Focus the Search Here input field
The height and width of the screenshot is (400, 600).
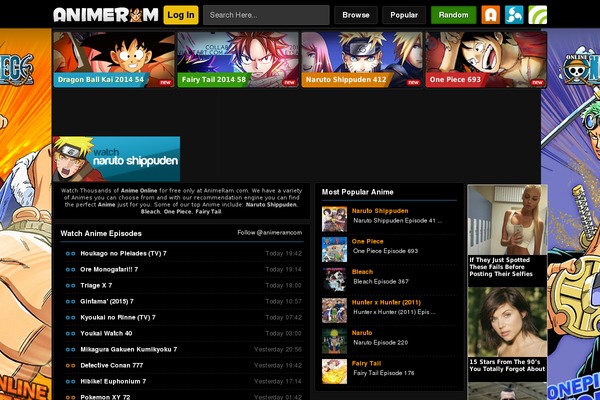pos(266,15)
